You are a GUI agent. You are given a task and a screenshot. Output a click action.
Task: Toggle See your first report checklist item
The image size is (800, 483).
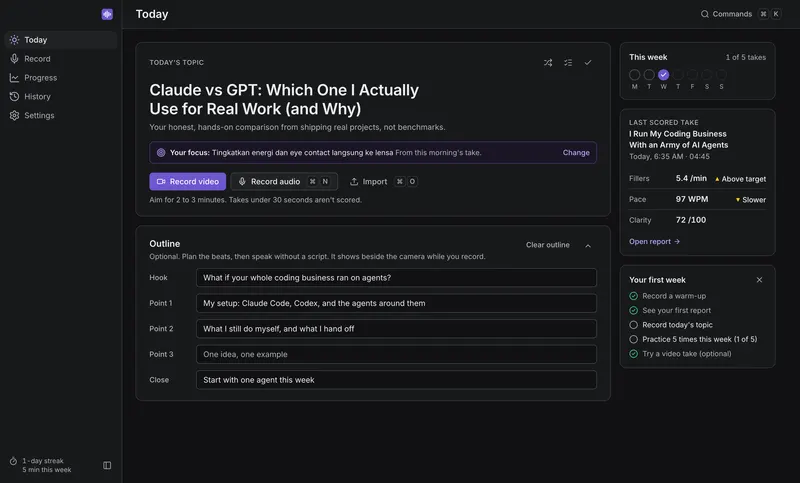pyautogui.click(x=670, y=310)
